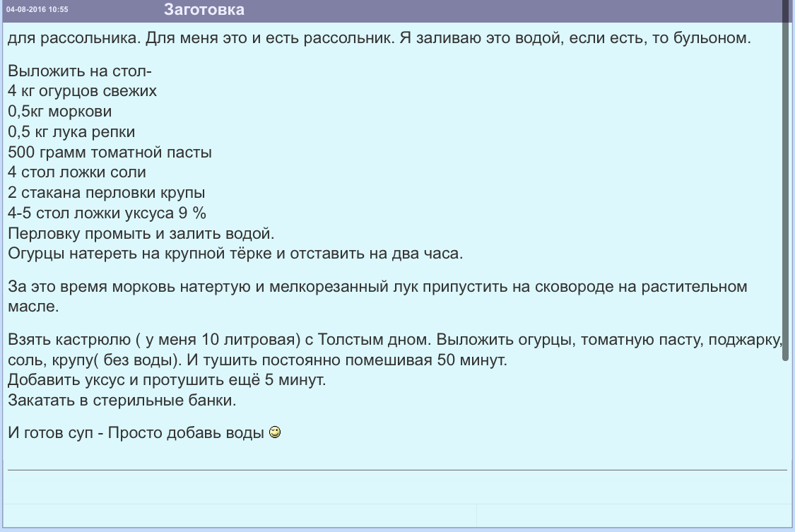Viewport: 795px width, 532px height.
Task: Click the line "Добавить уксус и протушить ещё 5 минут."
Action: [167, 380]
